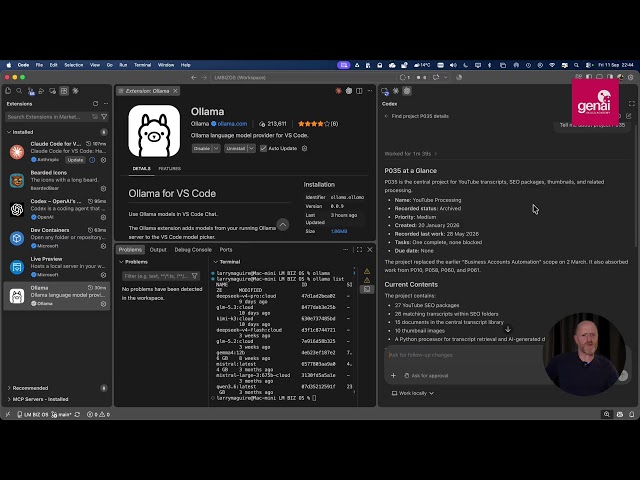The image size is (640, 480).
Task: Split the editor to the right
Action: 359,91
